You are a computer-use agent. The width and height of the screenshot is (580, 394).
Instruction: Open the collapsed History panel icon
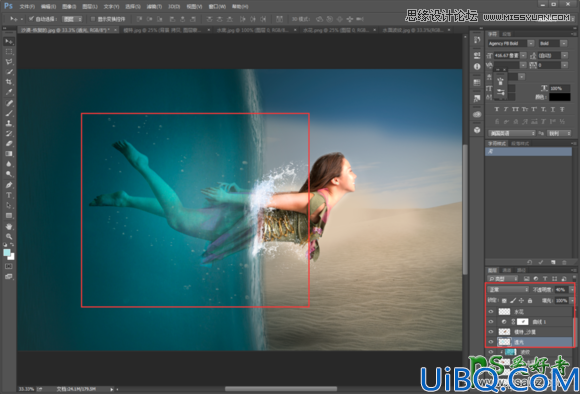(477, 40)
